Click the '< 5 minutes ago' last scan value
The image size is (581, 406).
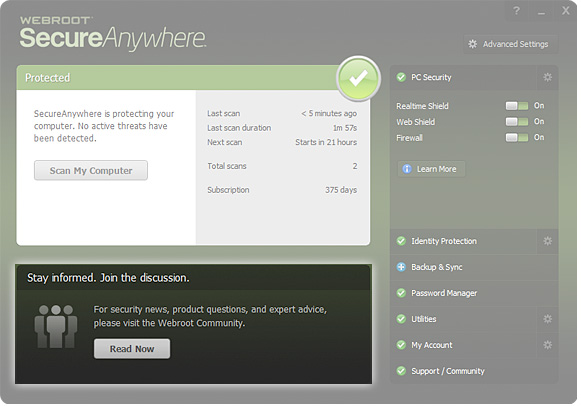329,113
